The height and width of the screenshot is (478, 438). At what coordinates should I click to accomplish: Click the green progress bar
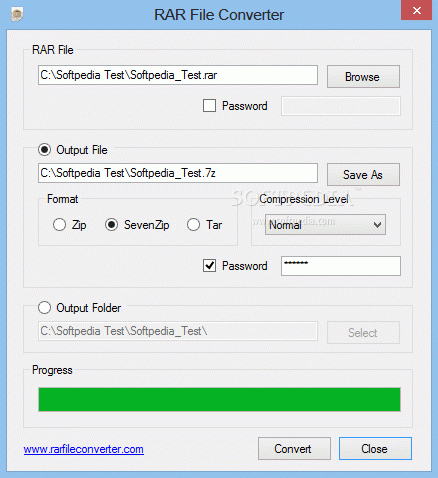219,399
